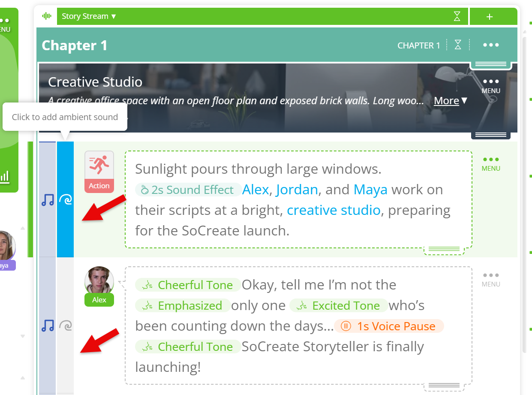Select the 2s Sound Effect tag
Screen dimensions: 532x395
(188, 190)
